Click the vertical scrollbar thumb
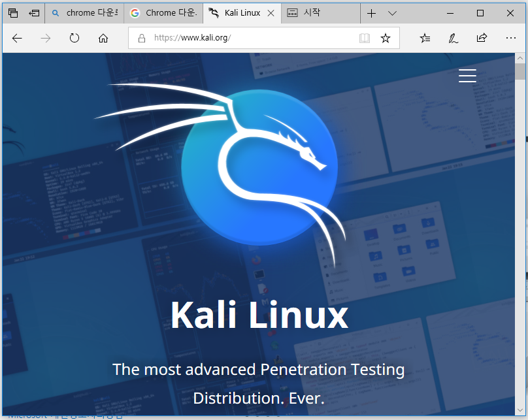 pos(520,71)
